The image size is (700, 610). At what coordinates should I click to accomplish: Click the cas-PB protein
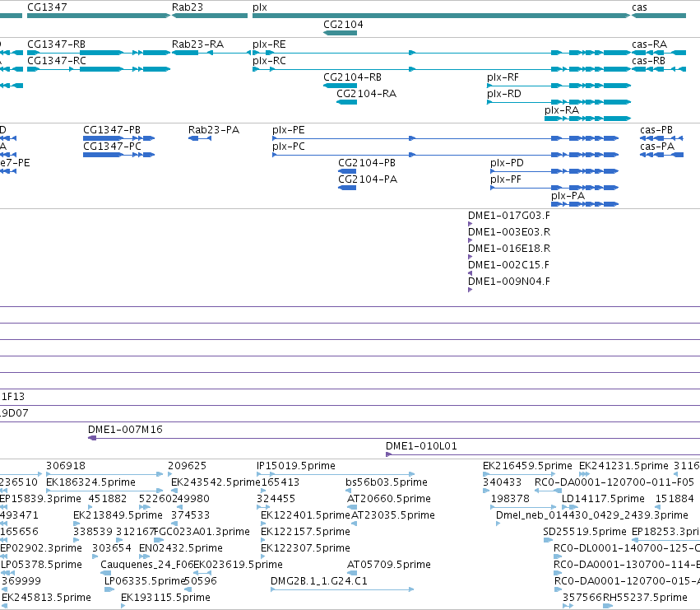click(x=661, y=138)
